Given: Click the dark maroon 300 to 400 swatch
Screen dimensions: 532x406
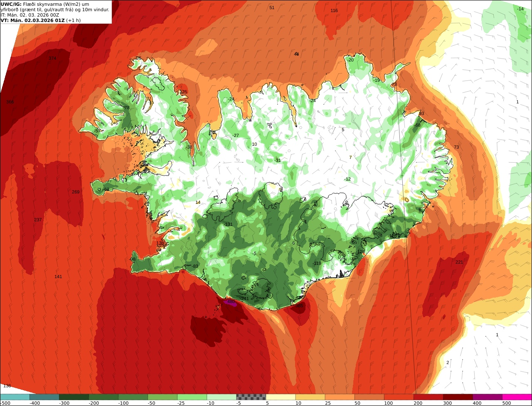Looking at the screenshot, I should (x=458, y=397).
